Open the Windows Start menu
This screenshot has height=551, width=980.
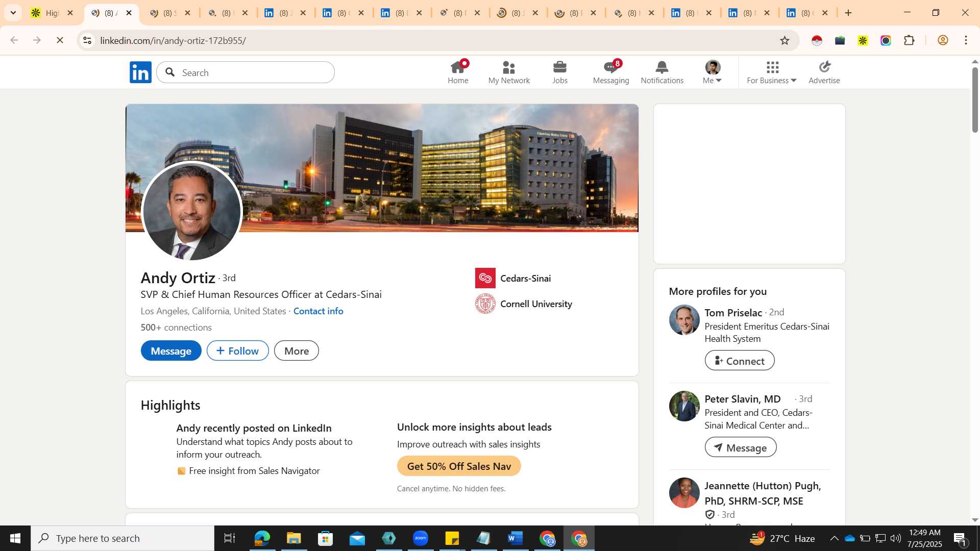click(15, 538)
